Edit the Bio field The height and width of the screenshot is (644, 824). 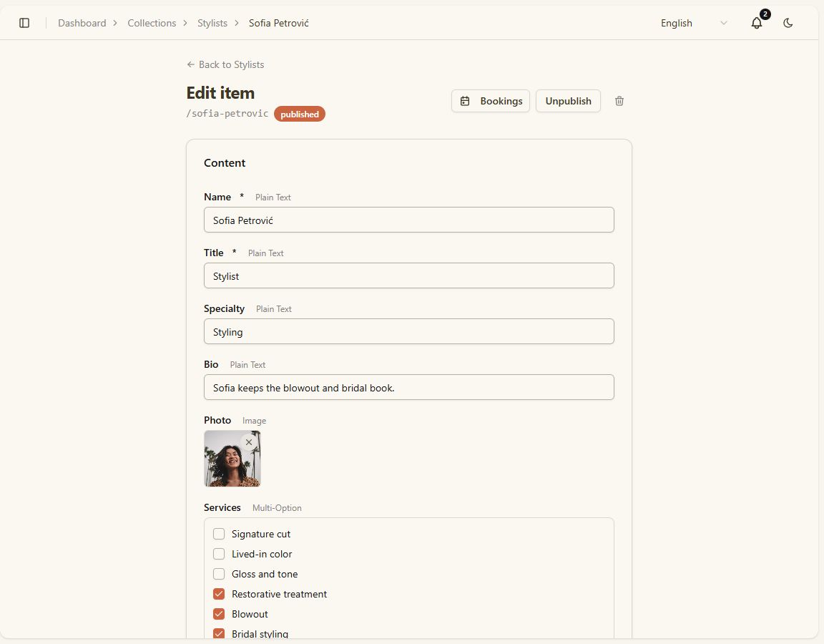tap(409, 387)
